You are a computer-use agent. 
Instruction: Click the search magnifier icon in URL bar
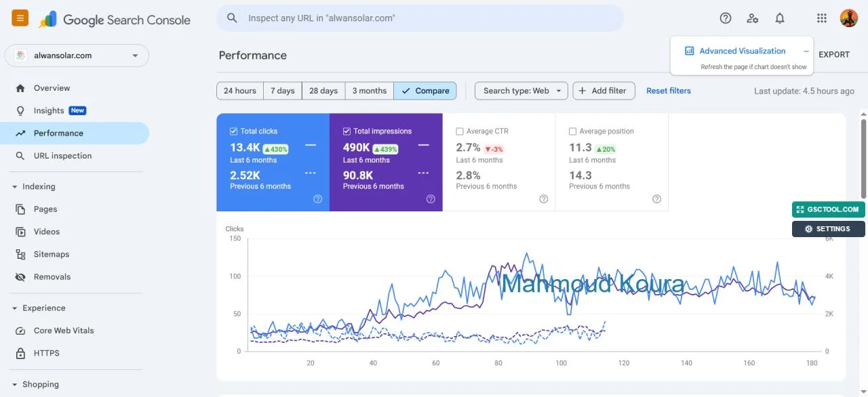[x=232, y=18]
